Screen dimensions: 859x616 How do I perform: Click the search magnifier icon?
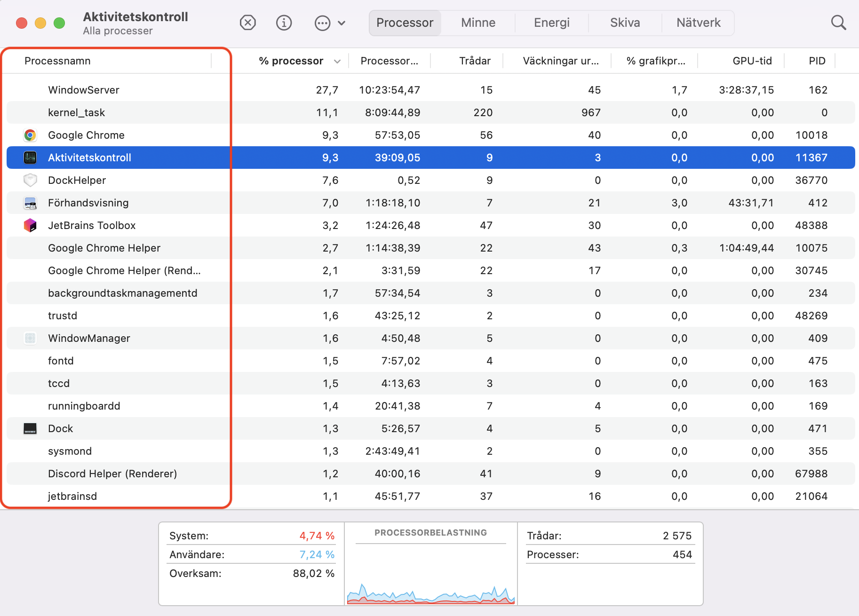pos(838,23)
